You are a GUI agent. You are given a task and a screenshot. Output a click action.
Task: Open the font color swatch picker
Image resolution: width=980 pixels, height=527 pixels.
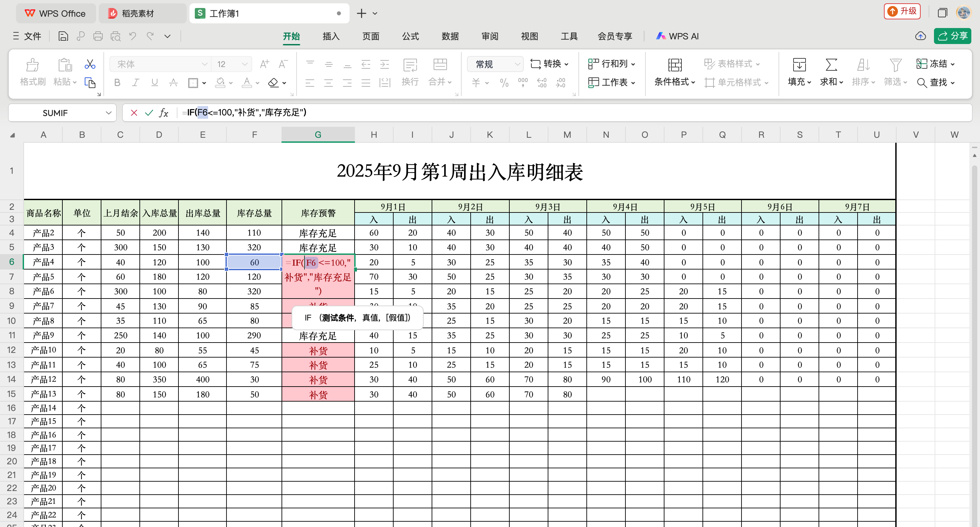point(257,83)
